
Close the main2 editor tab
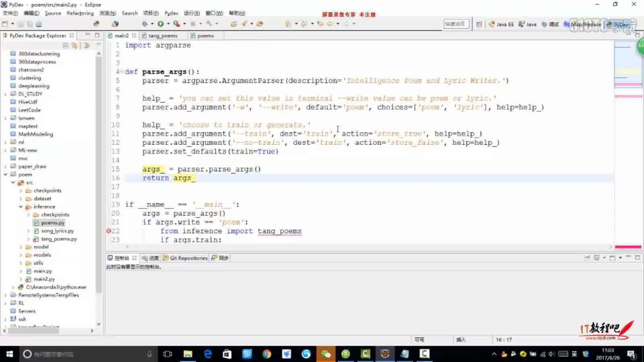tap(134, 35)
